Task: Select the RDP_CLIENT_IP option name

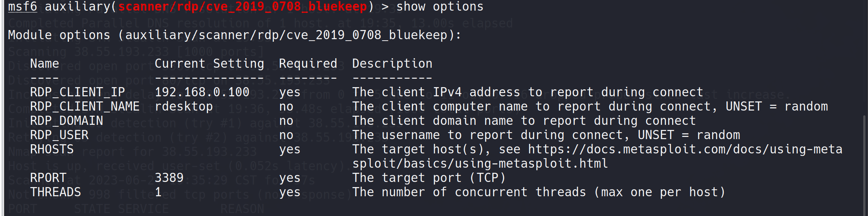Action: pyautogui.click(x=77, y=92)
